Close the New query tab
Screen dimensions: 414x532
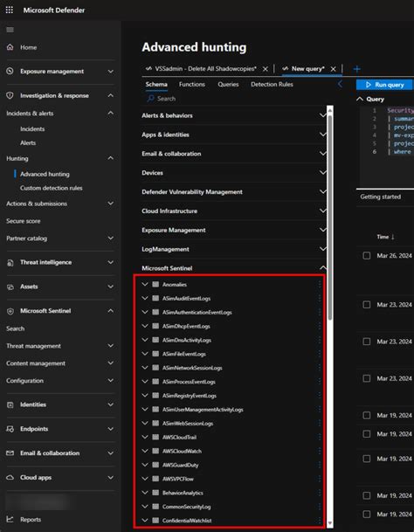point(334,69)
